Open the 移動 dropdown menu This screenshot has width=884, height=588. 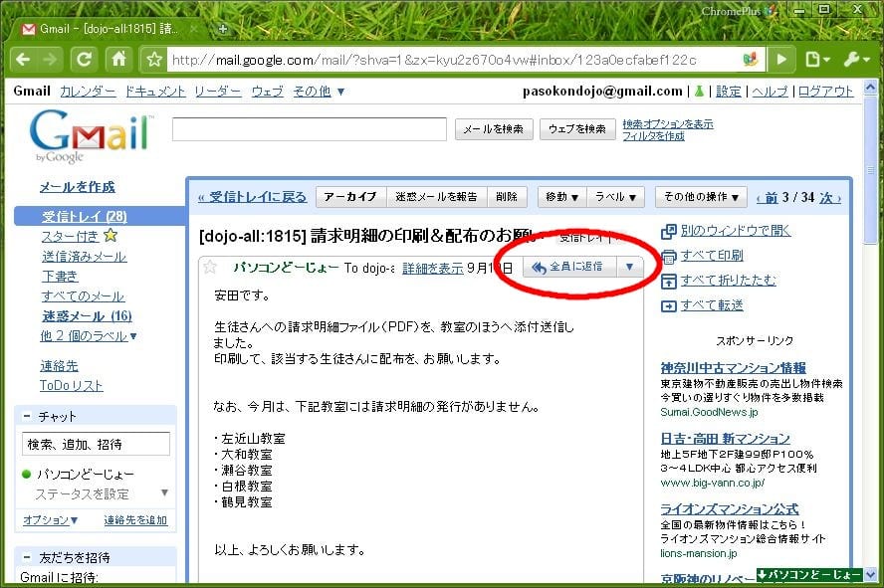[561, 197]
